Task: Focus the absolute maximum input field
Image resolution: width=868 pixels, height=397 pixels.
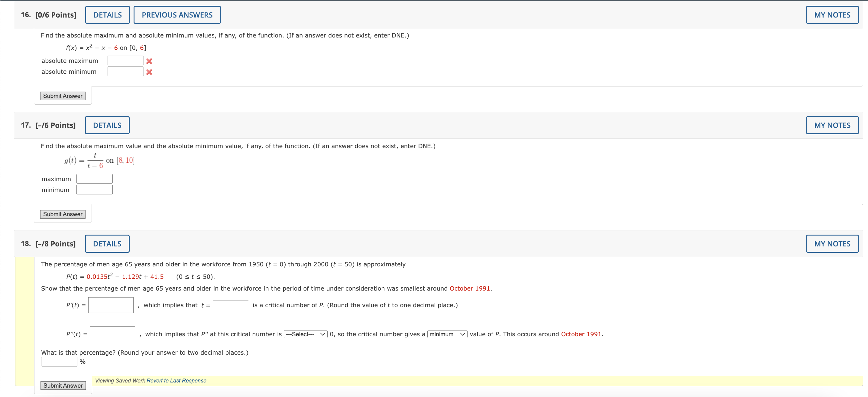Action: (x=125, y=61)
